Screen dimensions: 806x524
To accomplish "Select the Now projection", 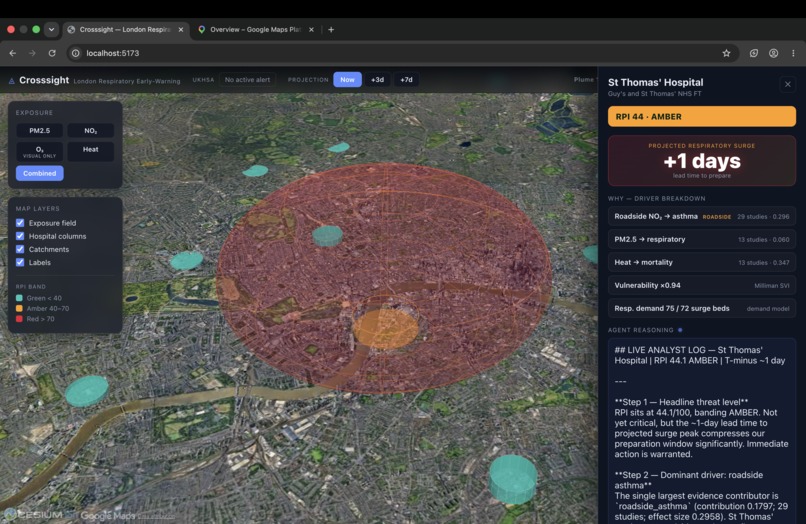I will (347, 80).
